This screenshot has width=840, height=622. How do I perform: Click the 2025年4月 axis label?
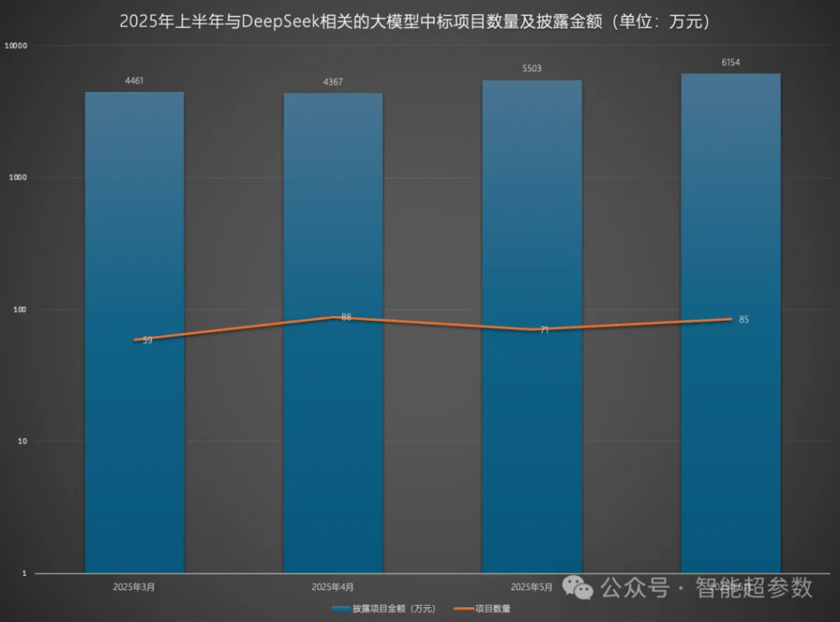333,588
